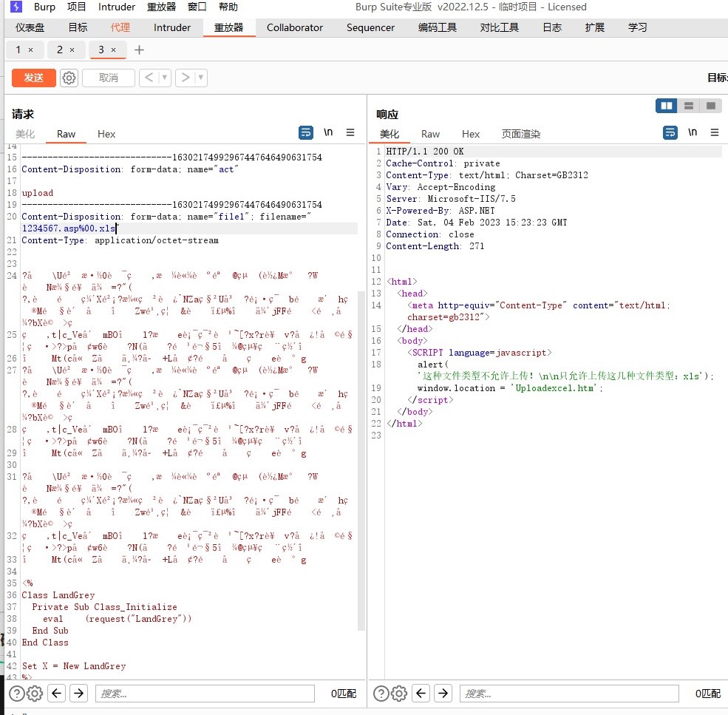Screen dimensions: 728x715
Task: Go to the previous request with the left arrow
Action: click(x=149, y=78)
